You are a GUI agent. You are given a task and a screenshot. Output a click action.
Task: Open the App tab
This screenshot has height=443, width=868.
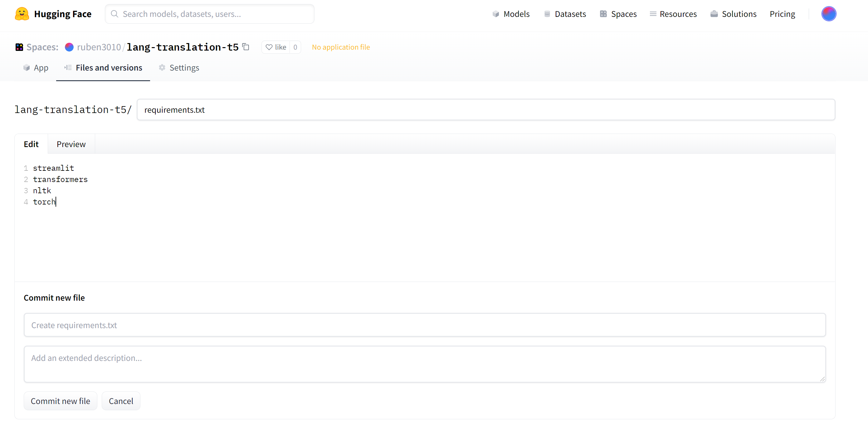click(36, 68)
